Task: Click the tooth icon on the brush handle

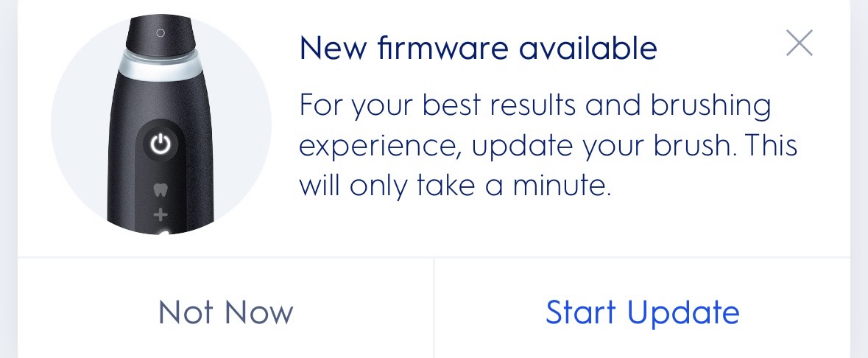Action: click(x=160, y=189)
